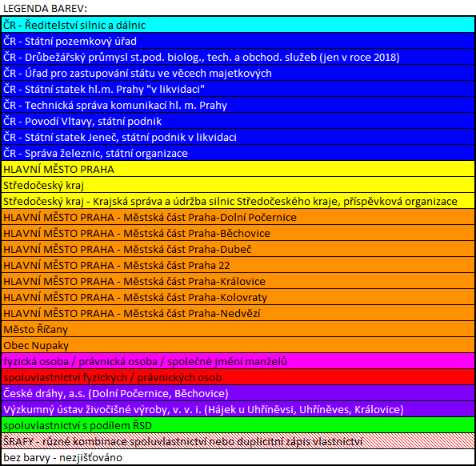Image resolution: width=476 pixels, height=466 pixels.
Task: Click Státní statek Jeneč row
Action: [x=238, y=137]
